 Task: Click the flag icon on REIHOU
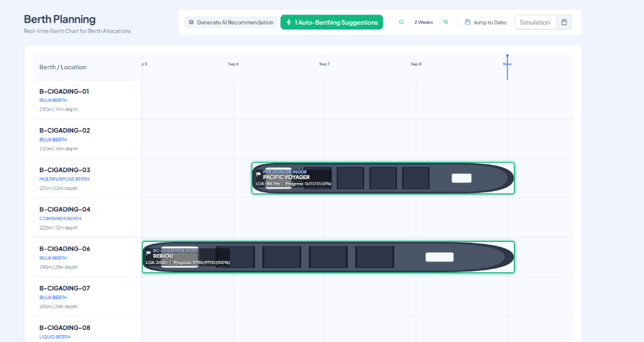pos(148,253)
